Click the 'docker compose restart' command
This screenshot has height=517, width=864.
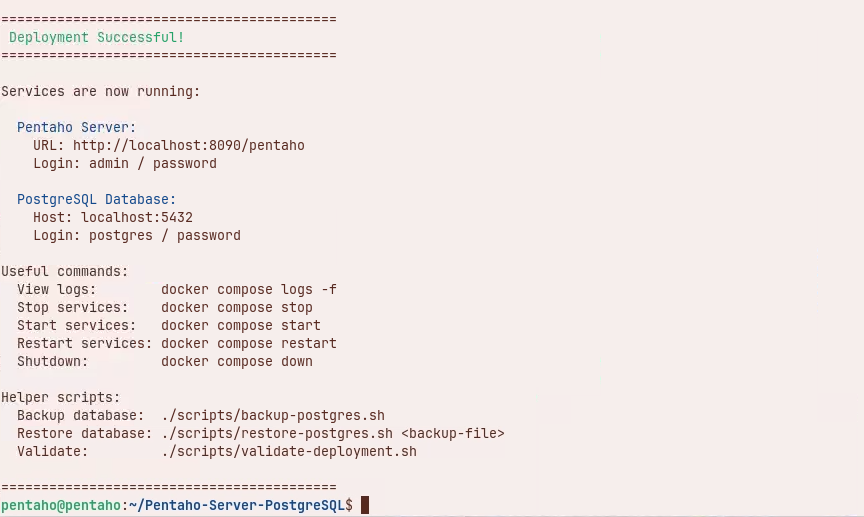pos(248,344)
